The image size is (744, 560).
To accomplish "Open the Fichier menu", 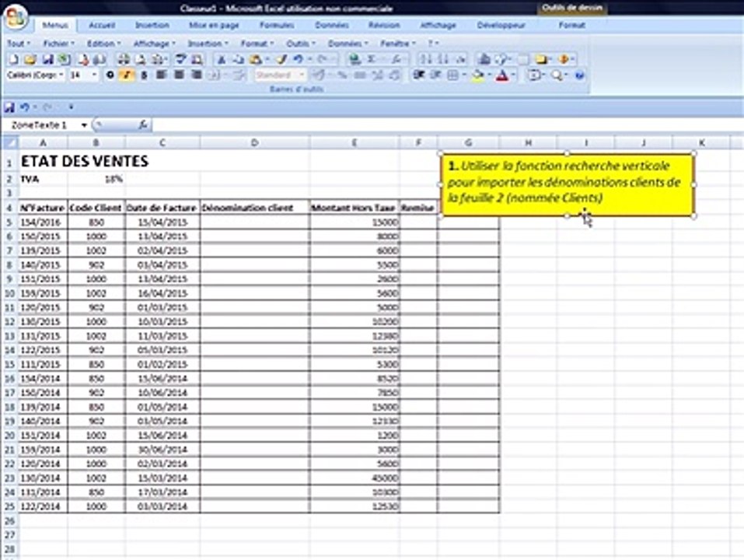I will coord(59,44).
